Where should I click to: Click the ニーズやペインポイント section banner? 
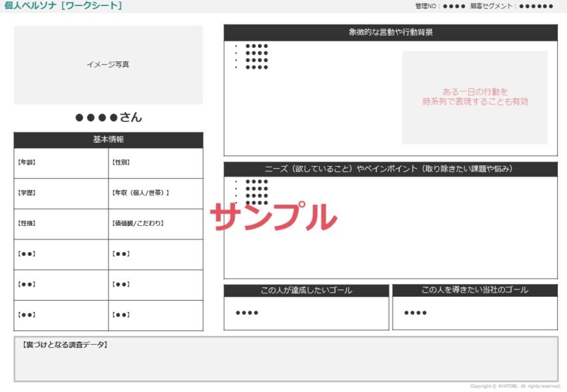coord(390,168)
